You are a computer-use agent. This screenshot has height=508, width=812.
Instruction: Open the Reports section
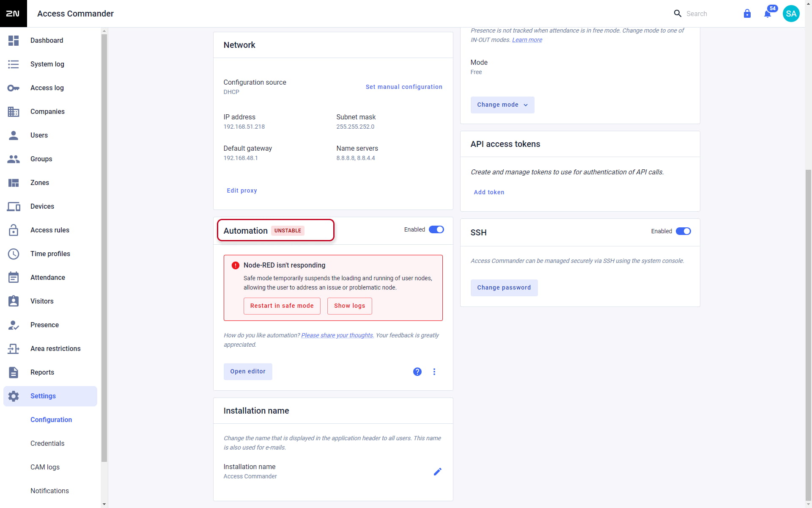pos(50,373)
